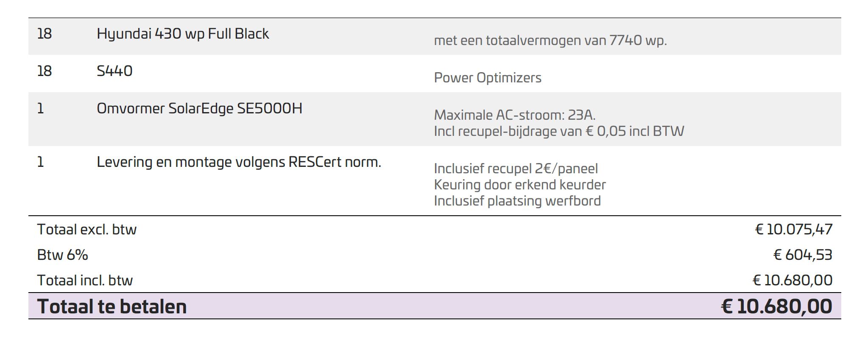The image size is (868, 338).
Task: Click Inclusief plaatsing werfbord text
Action: pyautogui.click(x=517, y=201)
